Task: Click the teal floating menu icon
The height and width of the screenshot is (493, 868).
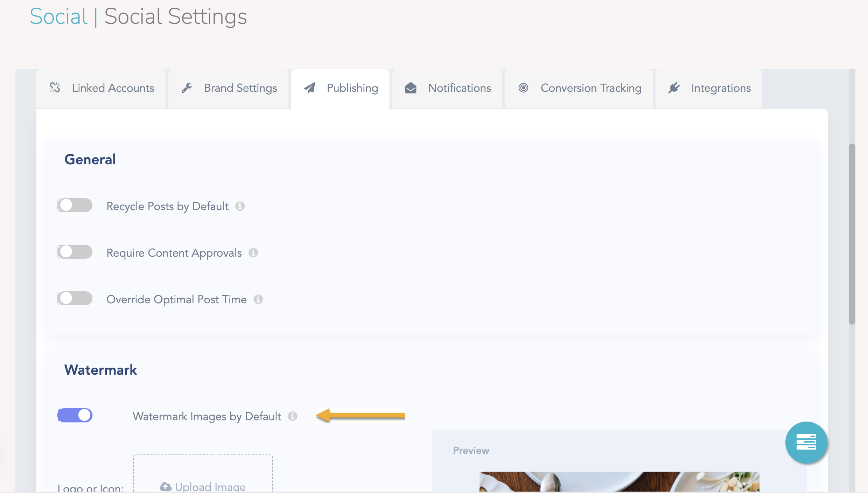Action: coord(806,442)
